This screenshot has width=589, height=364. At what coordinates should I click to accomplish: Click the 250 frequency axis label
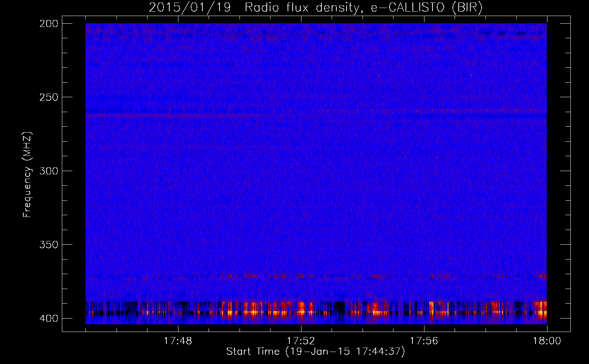point(48,97)
